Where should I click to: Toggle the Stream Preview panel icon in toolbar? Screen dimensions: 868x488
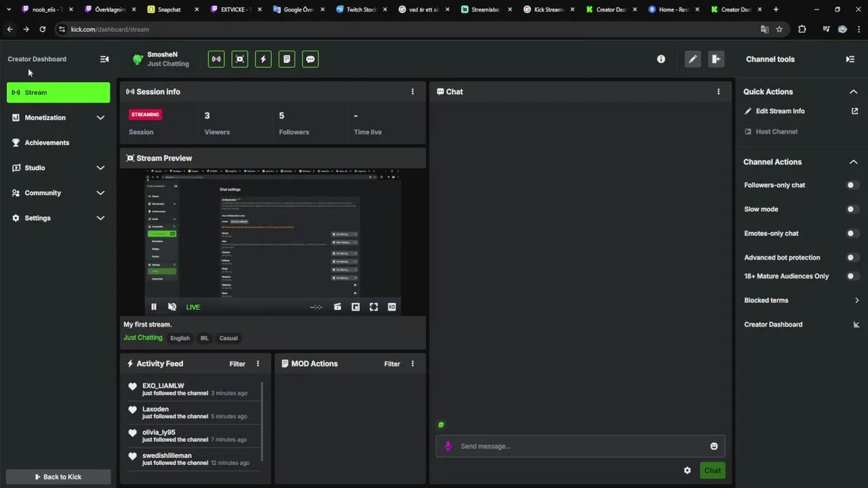pyautogui.click(x=239, y=59)
